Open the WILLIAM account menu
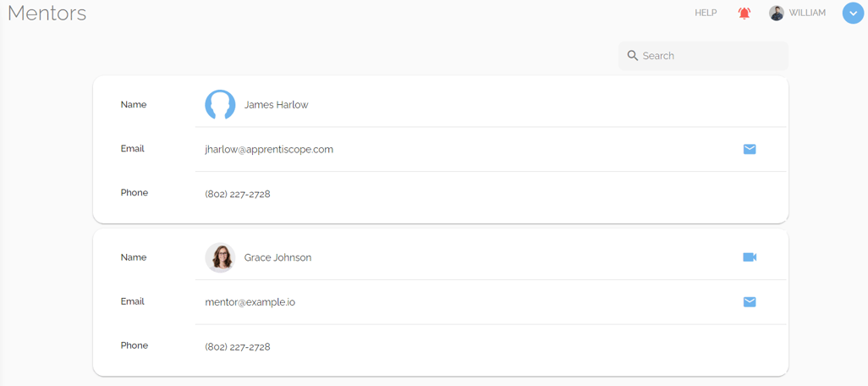The height and width of the screenshot is (386, 868). point(807,14)
